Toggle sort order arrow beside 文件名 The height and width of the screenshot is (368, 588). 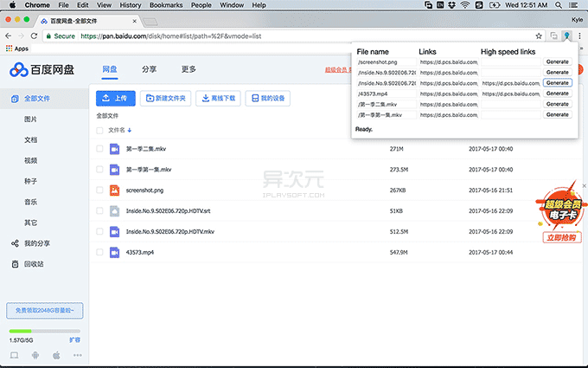click(130, 130)
